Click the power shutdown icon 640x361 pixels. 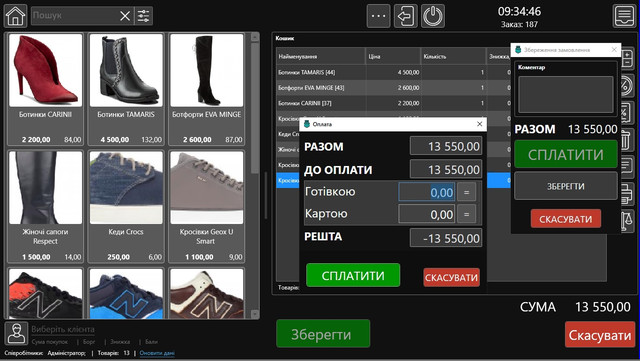(x=433, y=16)
